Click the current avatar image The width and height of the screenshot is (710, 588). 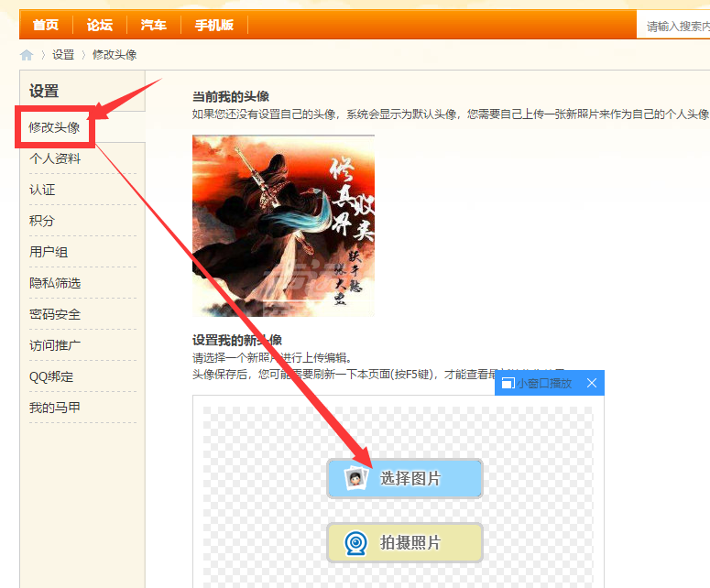click(x=283, y=225)
